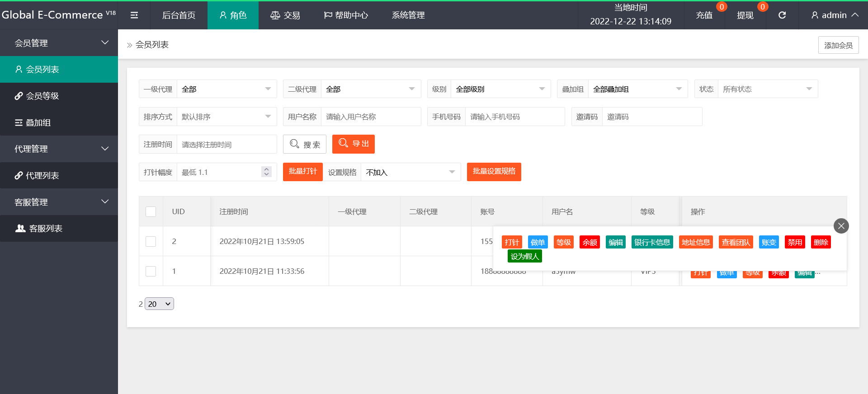Switch to the 交易 top menu
The width and height of the screenshot is (868, 394).
[285, 15]
